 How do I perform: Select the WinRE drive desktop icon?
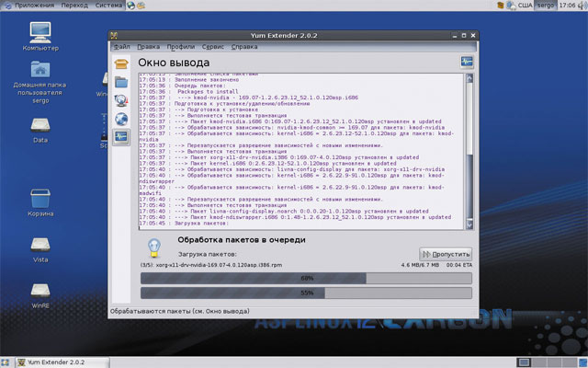(40, 296)
